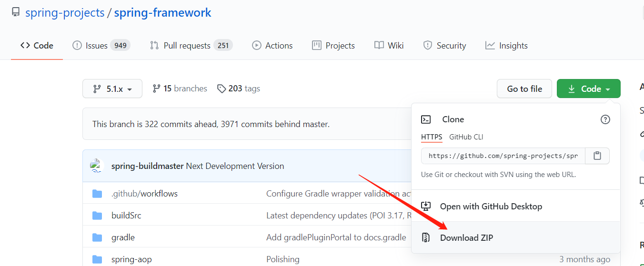Open the Actions tab

point(272,46)
